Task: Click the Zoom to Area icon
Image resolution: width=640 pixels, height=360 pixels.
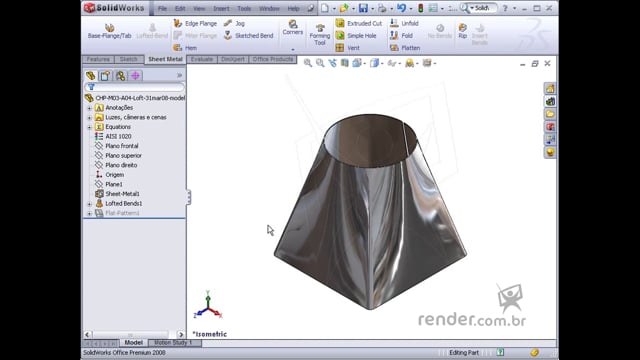Action: [320, 63]
